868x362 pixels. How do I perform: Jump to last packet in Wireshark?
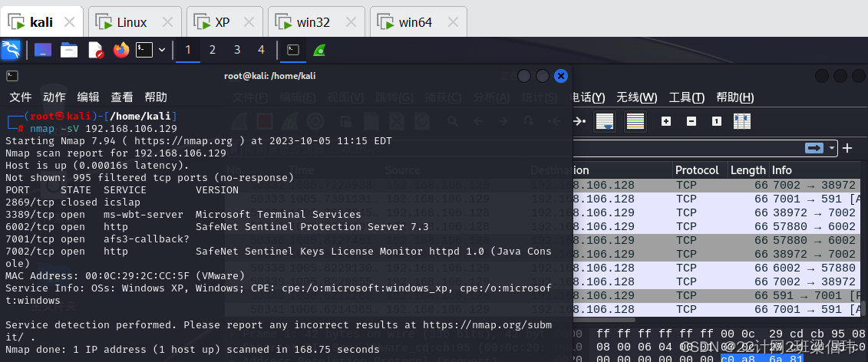(579, 121)
